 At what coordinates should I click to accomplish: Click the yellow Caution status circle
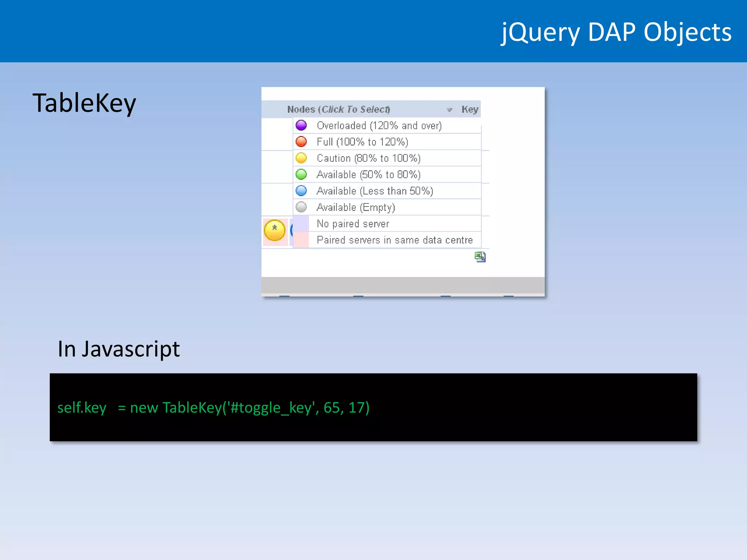301,158
